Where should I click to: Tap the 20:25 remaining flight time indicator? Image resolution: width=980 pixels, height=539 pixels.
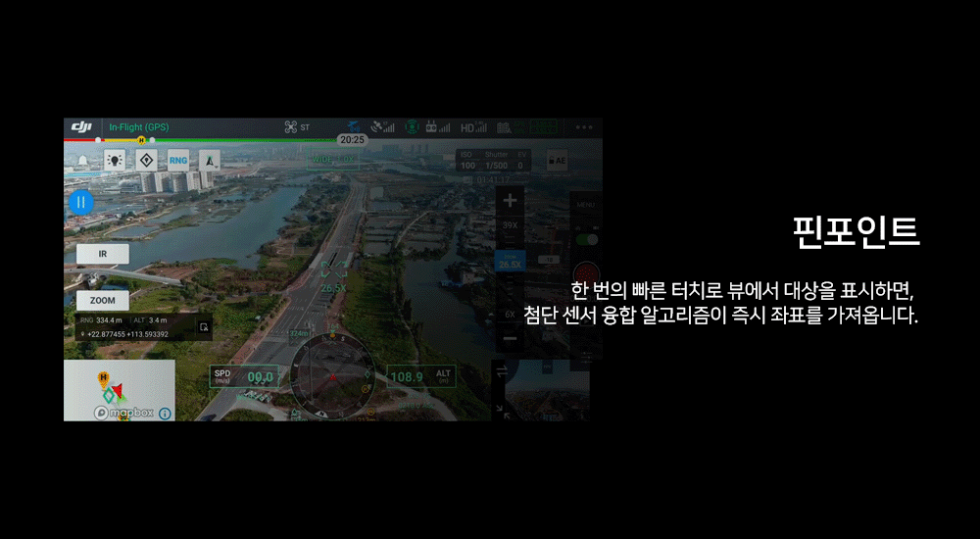(x=352, y=140)
